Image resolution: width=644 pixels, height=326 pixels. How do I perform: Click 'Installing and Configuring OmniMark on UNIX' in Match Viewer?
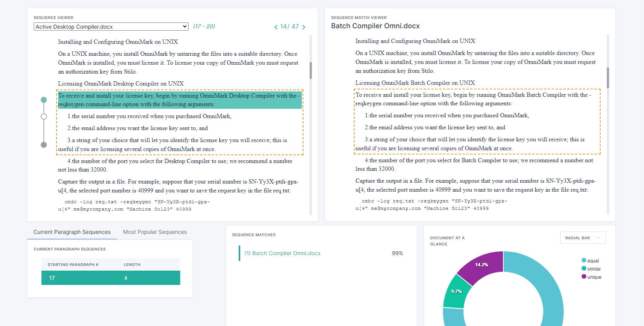(415, 41)
